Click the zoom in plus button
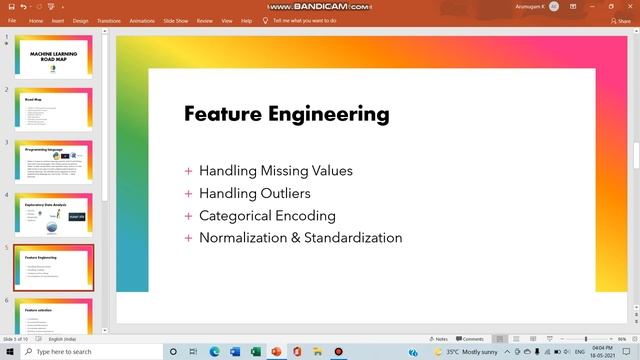Image resolution: width=640 pixels, height=360 pixels. pyautogui.click(x=611, y=339)
